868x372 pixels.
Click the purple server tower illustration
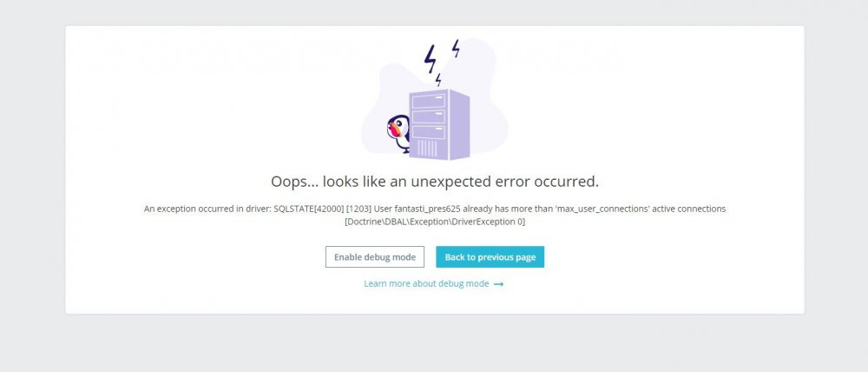point(439,125)
